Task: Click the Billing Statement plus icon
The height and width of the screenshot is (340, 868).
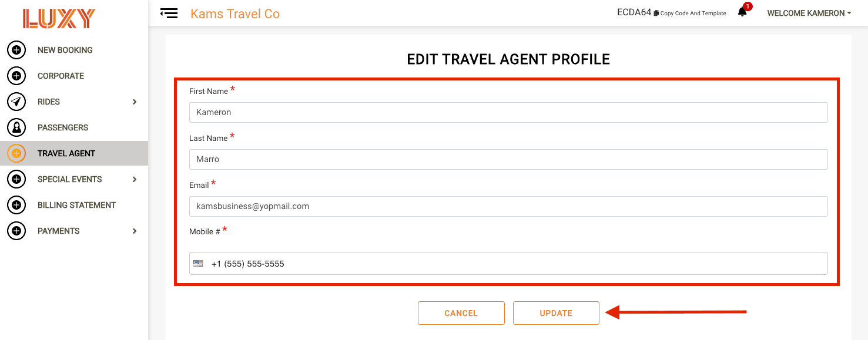Action: click(x=16, y=205)
